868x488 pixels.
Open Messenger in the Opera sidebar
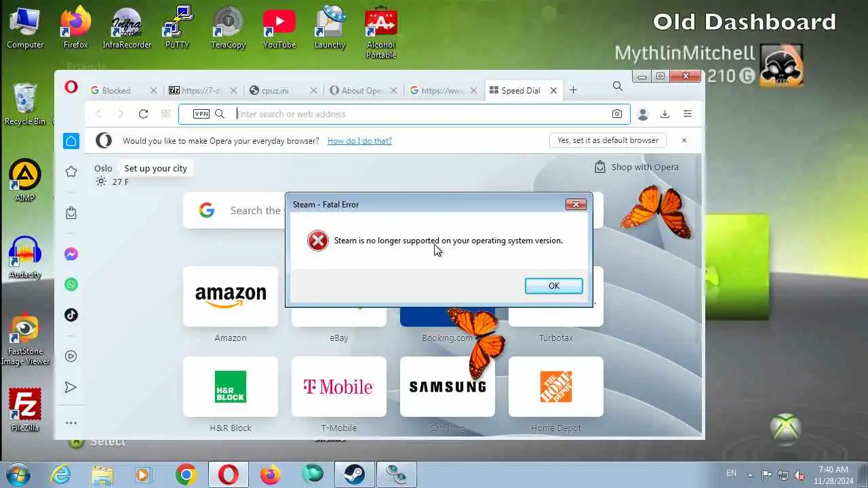71,254
